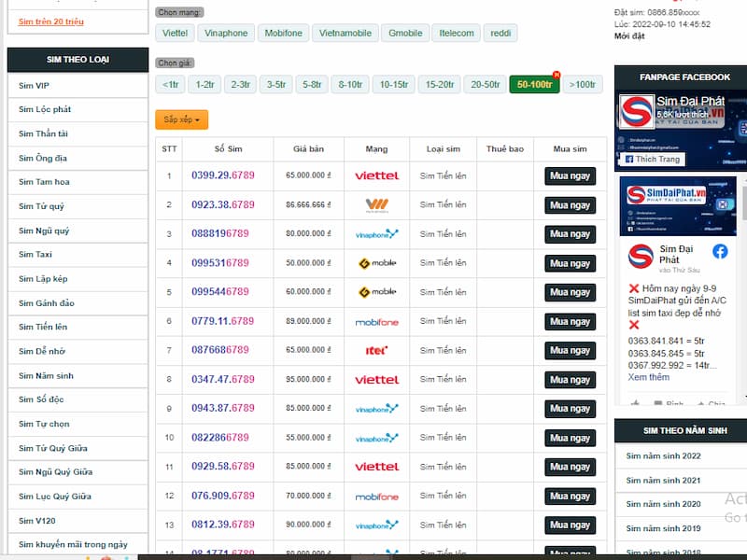Filter by Vietnamobile network
747x560 pixels.
pos(345,34)
